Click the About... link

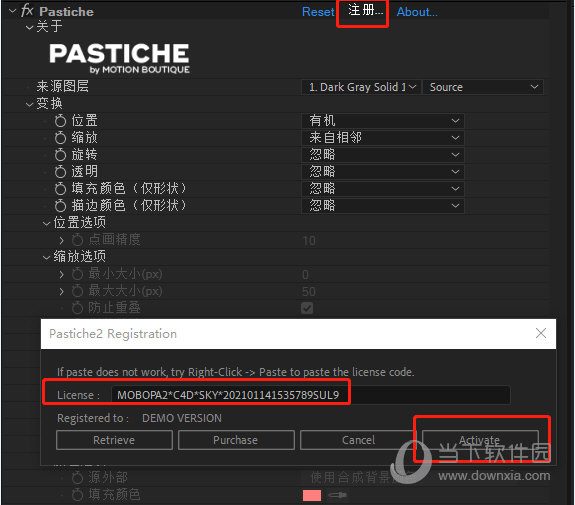(x=417, y=12)
